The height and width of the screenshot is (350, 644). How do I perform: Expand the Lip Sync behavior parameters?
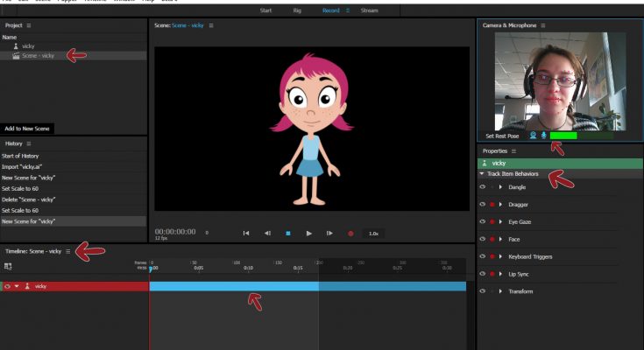(x=500, y=274)
